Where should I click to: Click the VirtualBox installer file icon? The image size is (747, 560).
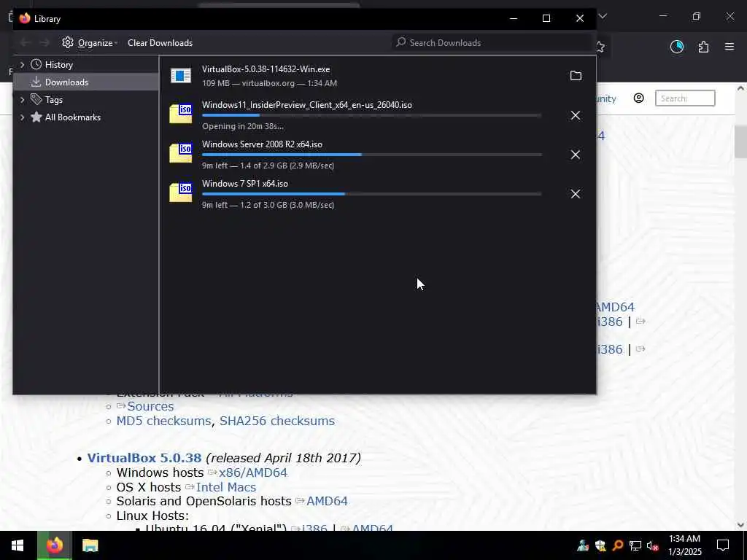pyautogui.click(x=181, y=76)
